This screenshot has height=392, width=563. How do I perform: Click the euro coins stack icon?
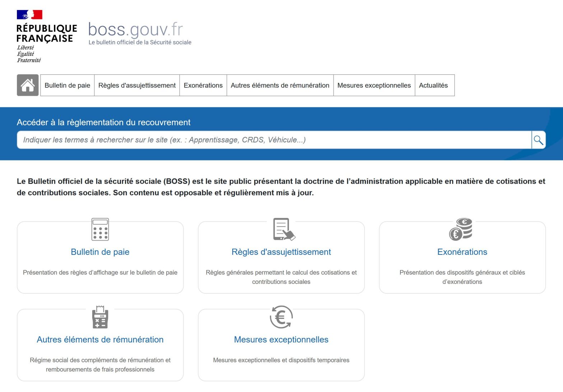461,229
